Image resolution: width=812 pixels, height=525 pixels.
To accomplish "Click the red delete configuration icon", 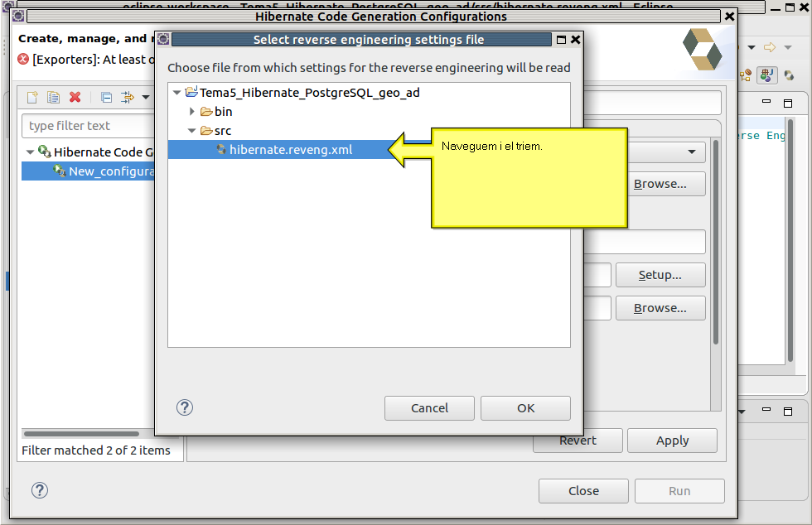I will click(75, 98).
